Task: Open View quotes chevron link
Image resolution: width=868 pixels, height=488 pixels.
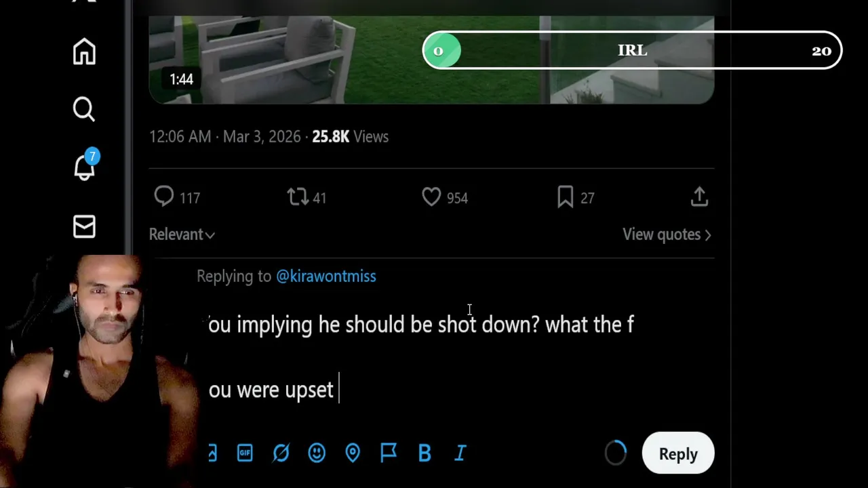Action: [667, 235]
